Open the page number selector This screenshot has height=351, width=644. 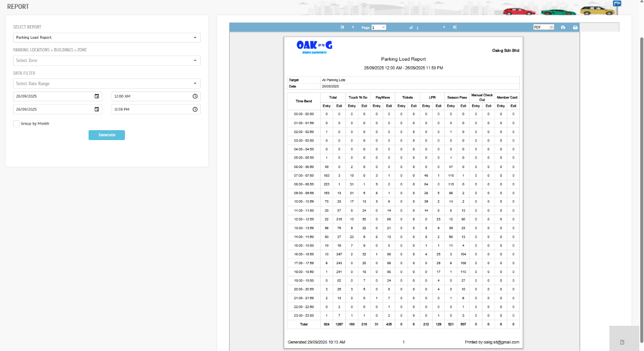click(x=378, y=28)
